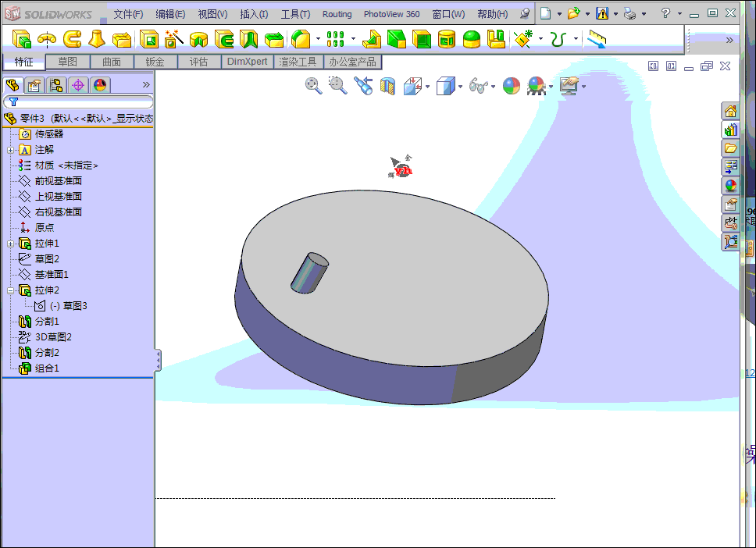Switch to the DimXpert tab

247,62
